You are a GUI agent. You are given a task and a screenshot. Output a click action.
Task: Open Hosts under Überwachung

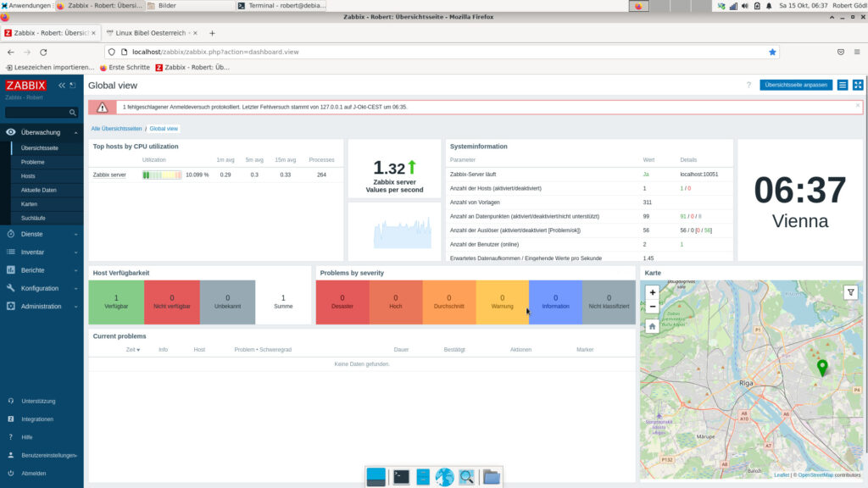[x=28, y=176]
